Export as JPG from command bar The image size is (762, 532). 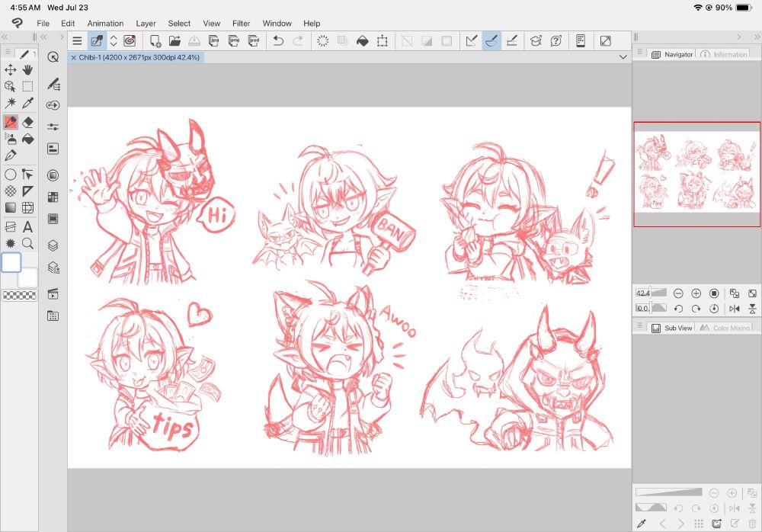214,41
